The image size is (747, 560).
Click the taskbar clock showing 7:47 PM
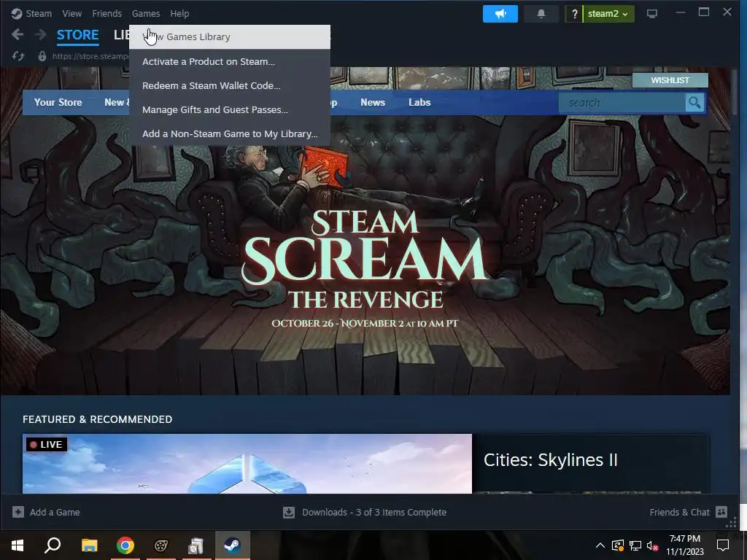point(684,545)
